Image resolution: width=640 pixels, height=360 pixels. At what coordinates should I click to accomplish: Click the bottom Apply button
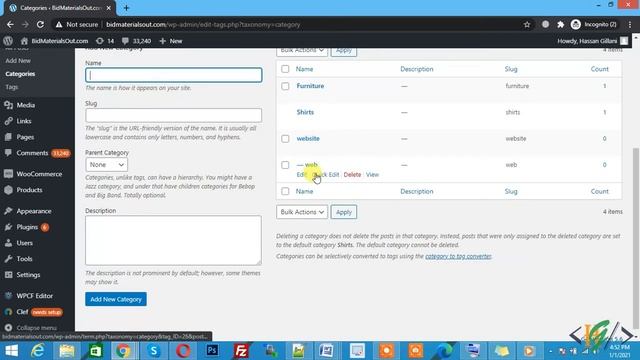tap(344, 212)
